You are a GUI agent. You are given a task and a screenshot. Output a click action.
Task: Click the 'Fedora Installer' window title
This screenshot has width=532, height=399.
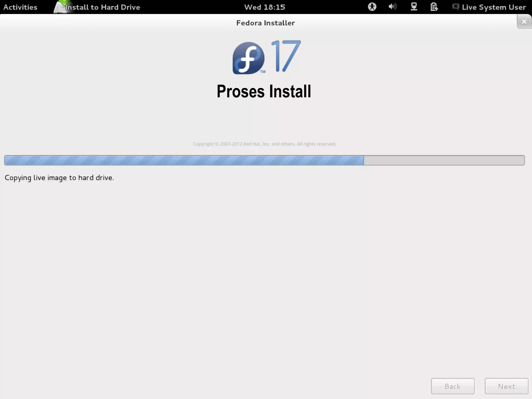[265, 23]
